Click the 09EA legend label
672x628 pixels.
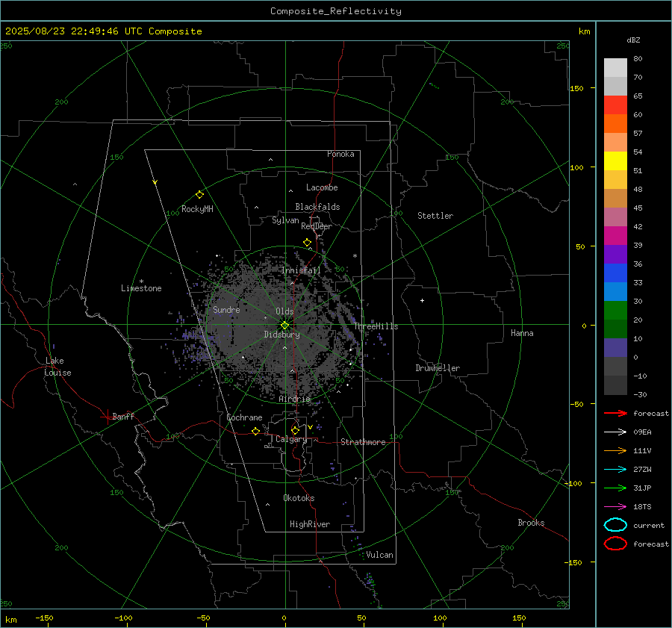point(642,432)
